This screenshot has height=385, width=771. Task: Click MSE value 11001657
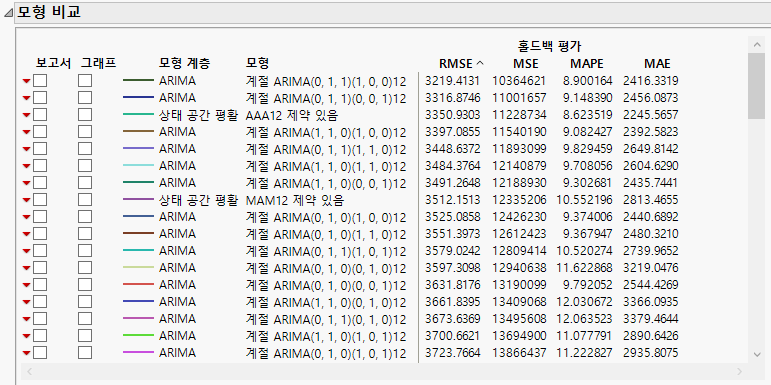[x=519, y=98]
